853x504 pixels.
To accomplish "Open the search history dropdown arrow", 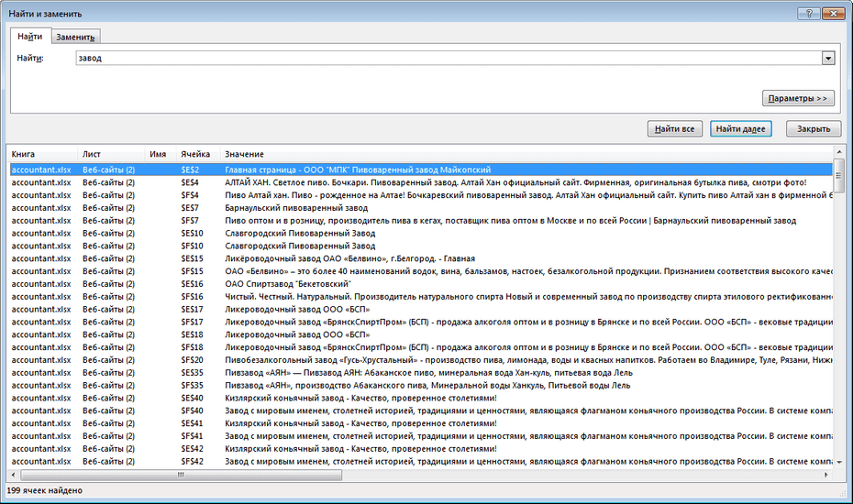I will 828,58.
